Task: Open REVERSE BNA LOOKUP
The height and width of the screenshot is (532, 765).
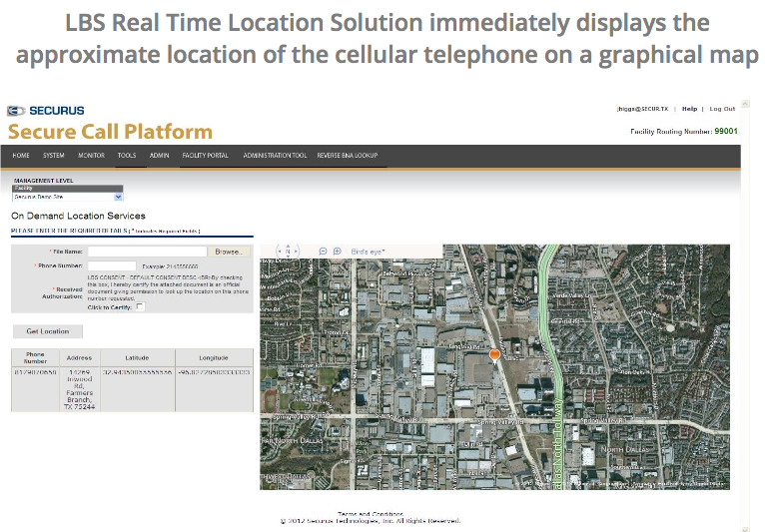Action: 347,156
